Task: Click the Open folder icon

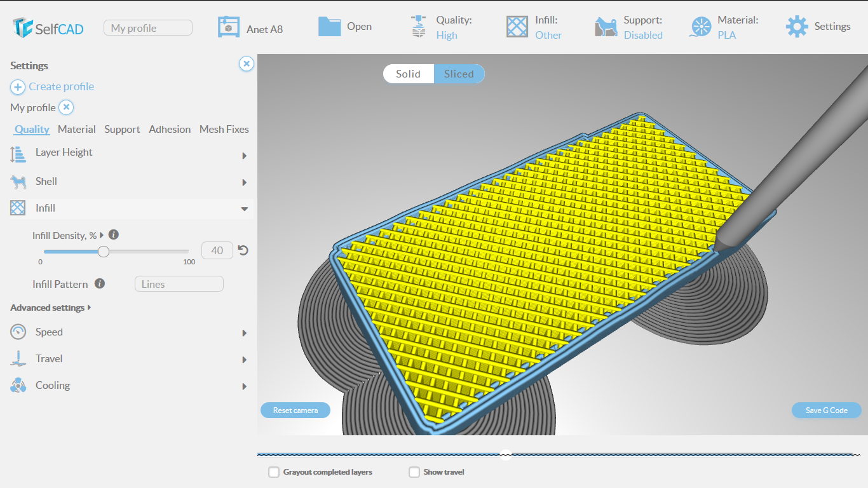Action: tap(329, 27)
